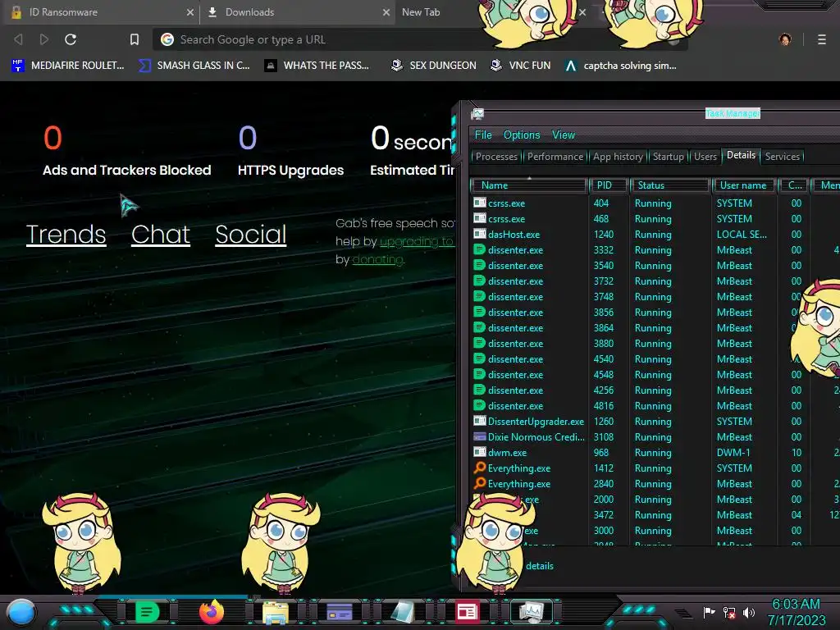The image size is (840, 630).
Task: Open the Trends link
Action: click(66, 235)
